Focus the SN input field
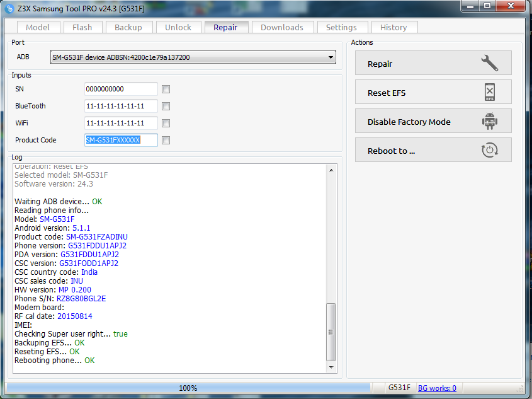 [x=121, y=89]
